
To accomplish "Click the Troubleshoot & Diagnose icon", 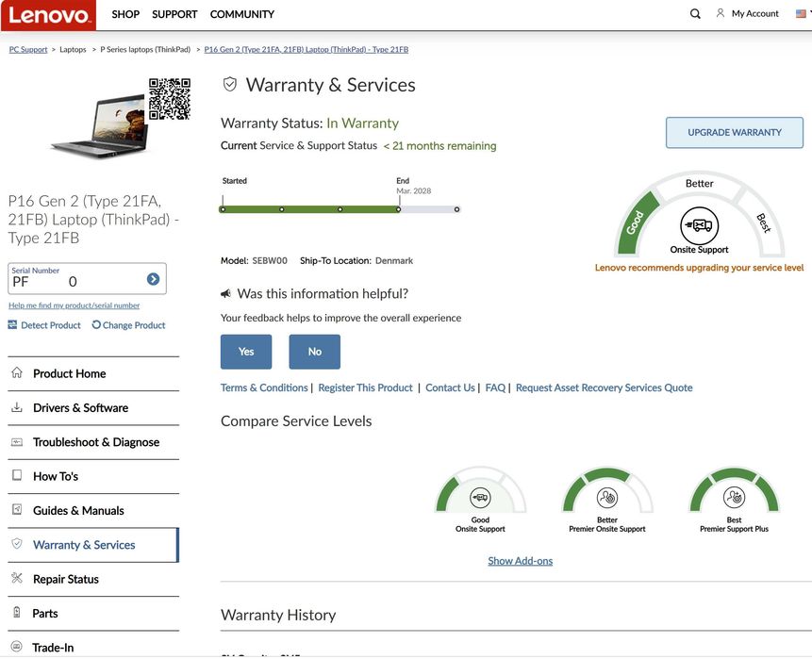I will (17, 441).
